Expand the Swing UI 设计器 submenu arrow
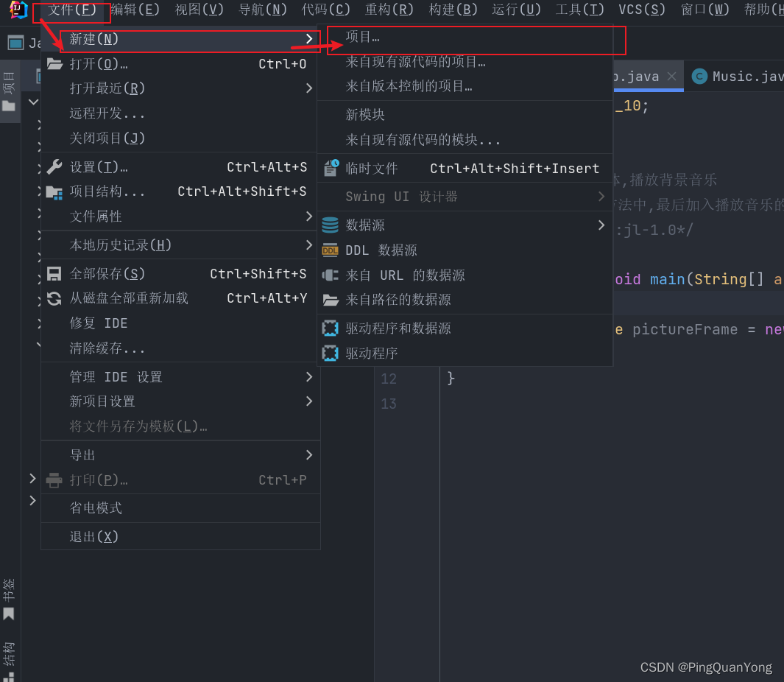784x682 pixels. tap(601, 197)
